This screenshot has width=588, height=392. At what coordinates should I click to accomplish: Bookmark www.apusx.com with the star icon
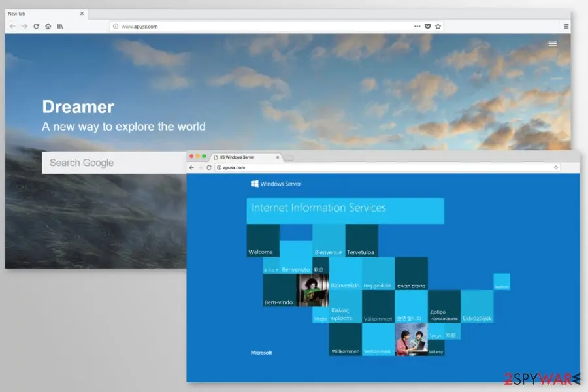(x=438, y=26)
